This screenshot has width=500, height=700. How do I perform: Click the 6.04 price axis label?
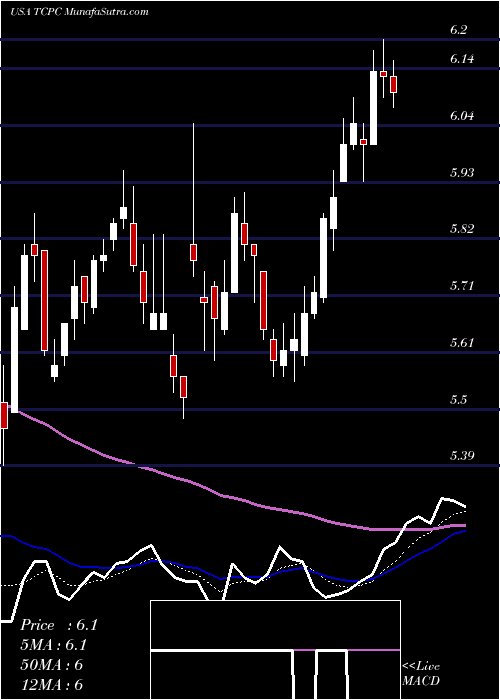coord(462,116)
